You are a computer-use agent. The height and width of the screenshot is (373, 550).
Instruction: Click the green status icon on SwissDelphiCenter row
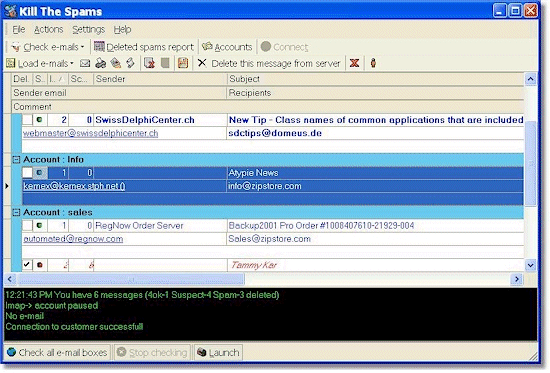click(x=40, y=120)
